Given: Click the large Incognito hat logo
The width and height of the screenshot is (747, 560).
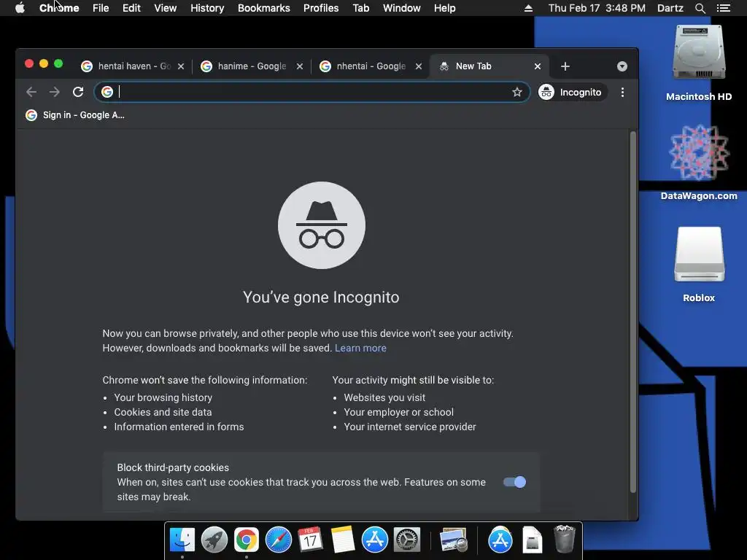Looking at the screenshot, I should click(x=322, y=225).
